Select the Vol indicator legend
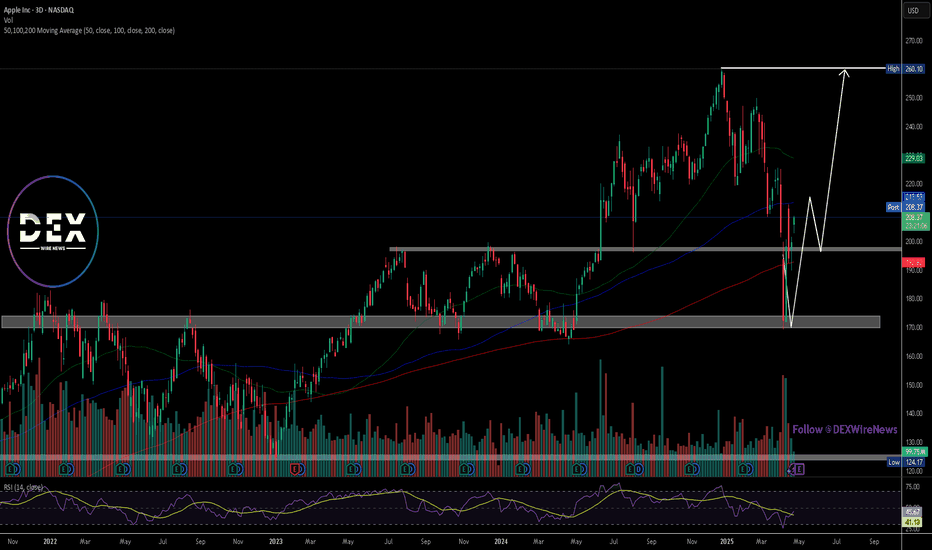The image size is (932, 550). [x=8, y=20]
